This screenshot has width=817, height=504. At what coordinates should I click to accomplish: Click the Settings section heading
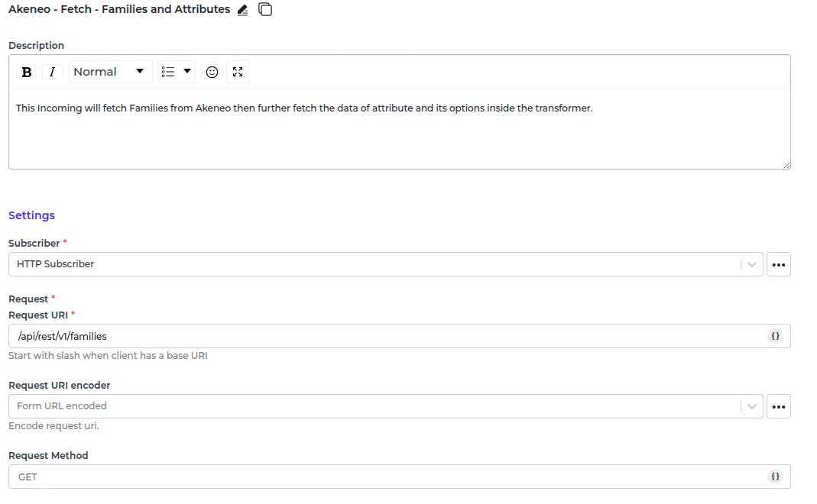tap(32, 215)
